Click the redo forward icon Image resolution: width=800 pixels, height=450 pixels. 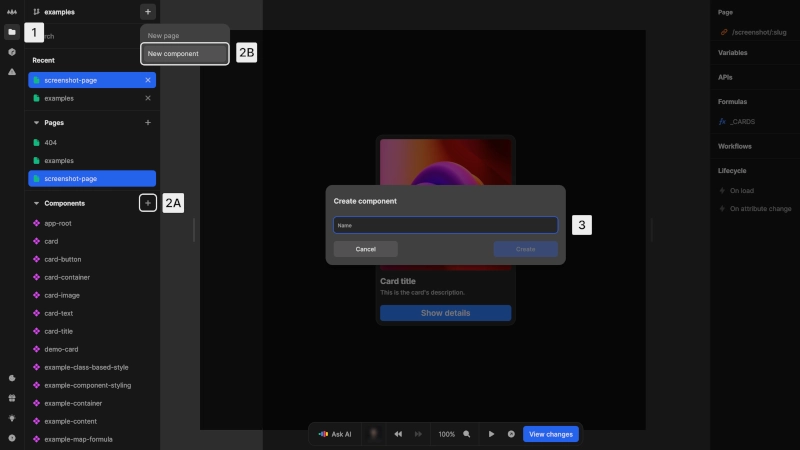click(418, 434)
